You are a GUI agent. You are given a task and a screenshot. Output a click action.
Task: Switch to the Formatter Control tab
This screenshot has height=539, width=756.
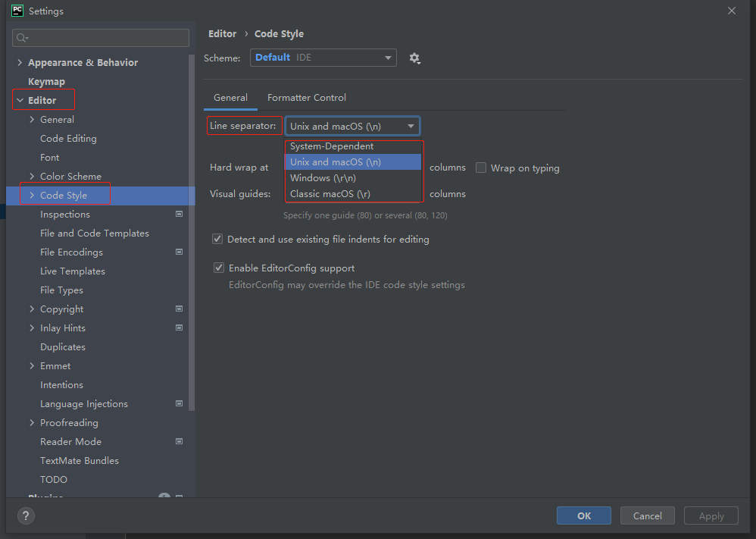click(x=307, y=98)
